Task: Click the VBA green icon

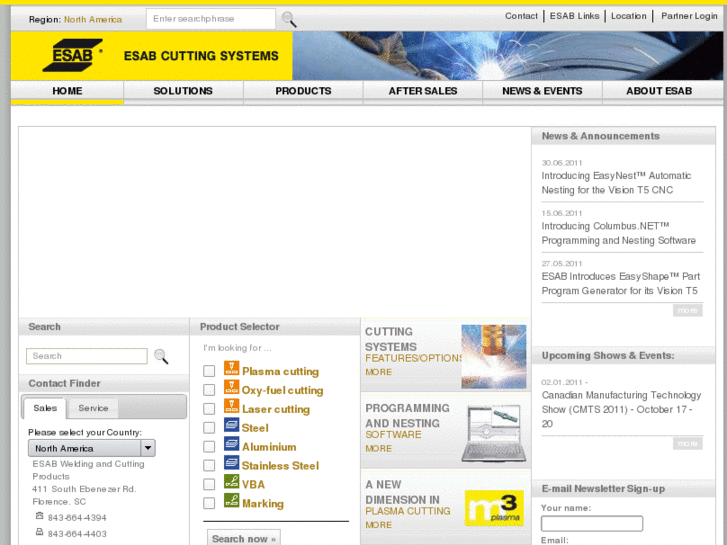Action: click(x=231, y=481)
